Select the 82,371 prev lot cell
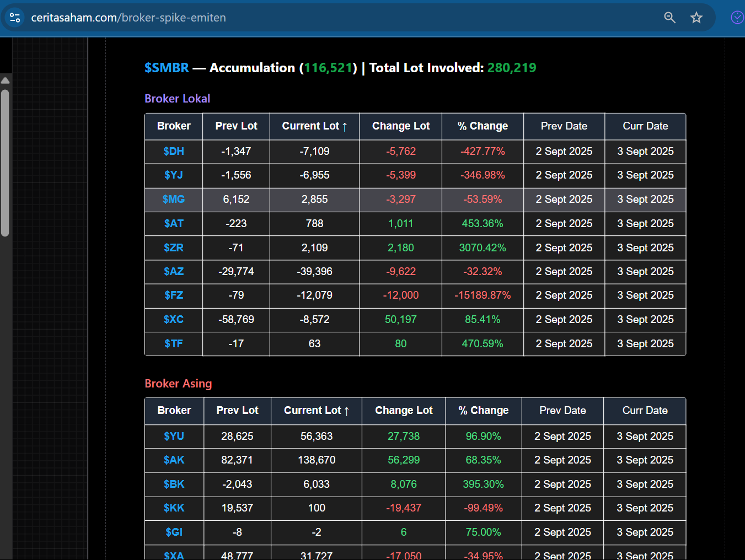 click(237, 460)
